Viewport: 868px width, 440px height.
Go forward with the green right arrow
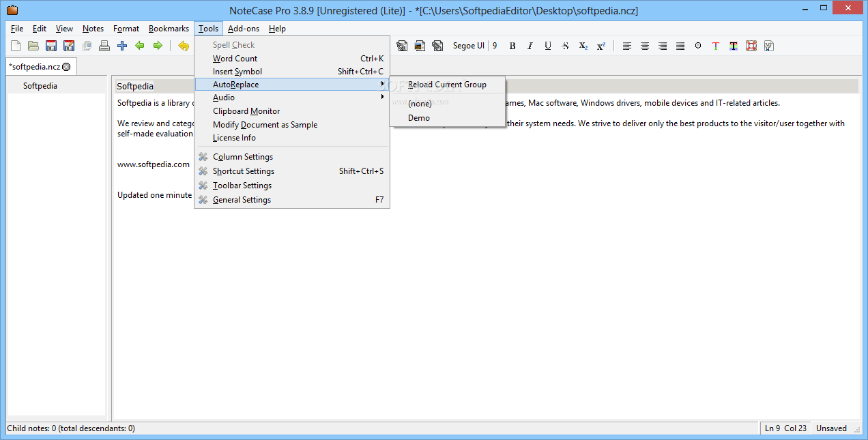pyautogui.click(x=158, y=46)
